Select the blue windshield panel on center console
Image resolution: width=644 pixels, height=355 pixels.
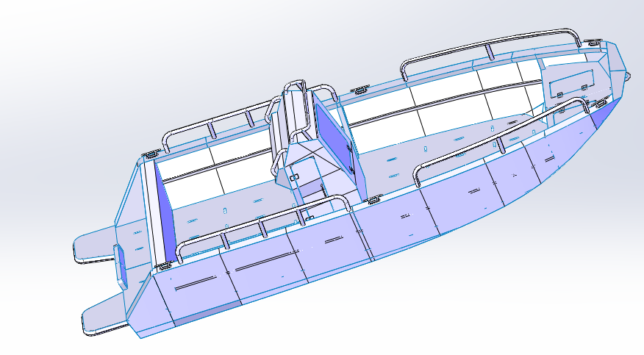pyautogui.click(x=334, y=138)
